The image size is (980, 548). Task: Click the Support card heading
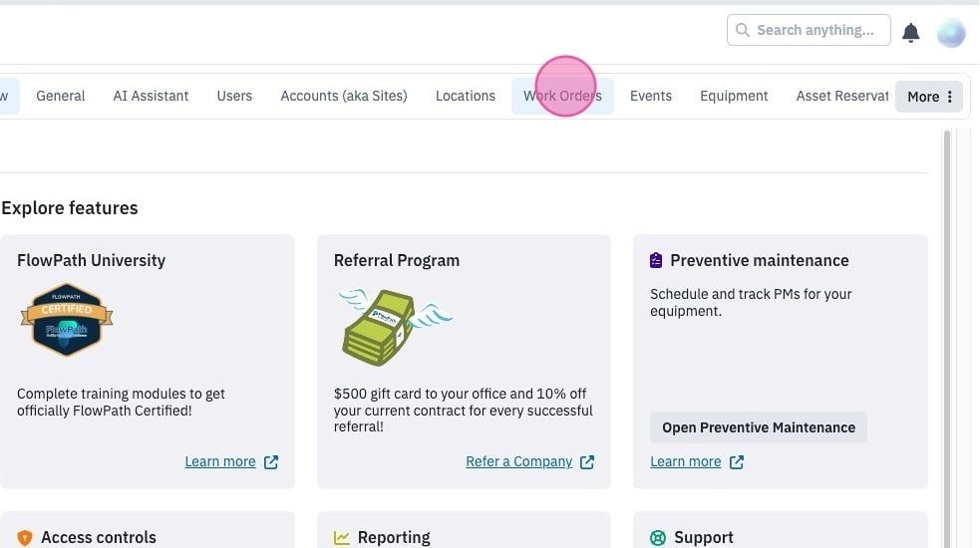(x=704, y=537)
